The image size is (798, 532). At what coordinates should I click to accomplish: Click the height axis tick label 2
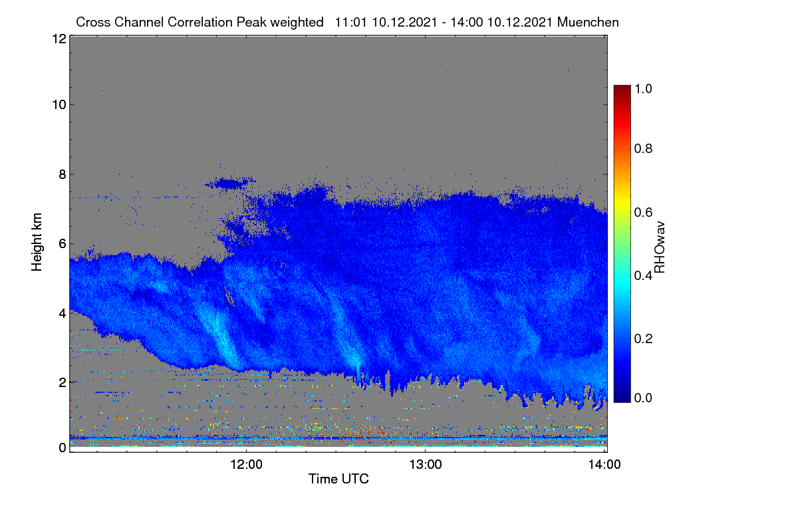point(61,382)
